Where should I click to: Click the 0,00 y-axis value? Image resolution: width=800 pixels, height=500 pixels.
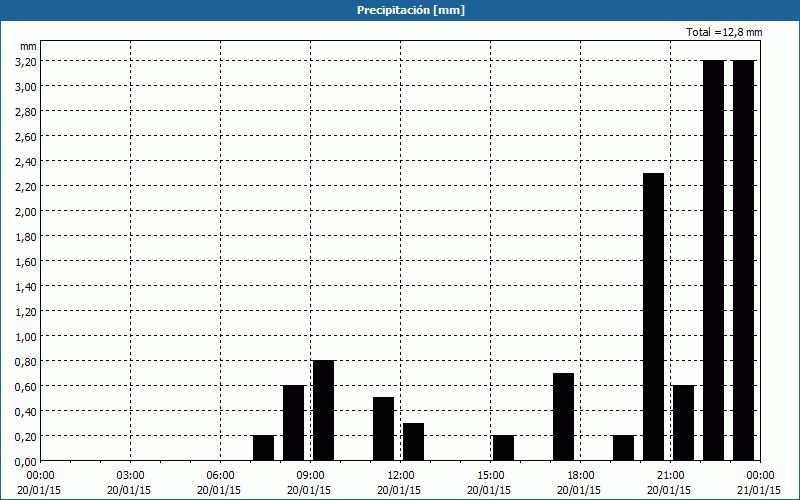[26, 462]
